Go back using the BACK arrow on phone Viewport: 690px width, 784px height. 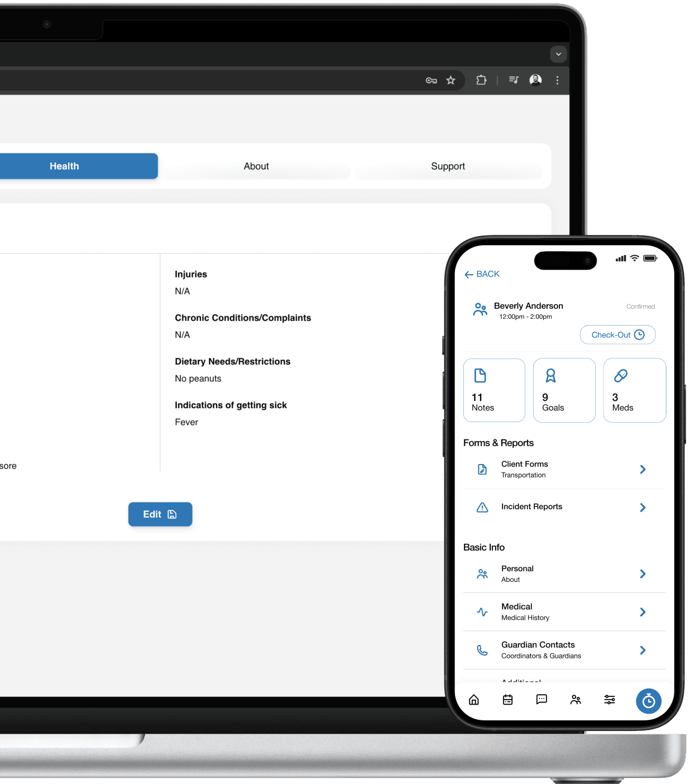tap(482, 274)
